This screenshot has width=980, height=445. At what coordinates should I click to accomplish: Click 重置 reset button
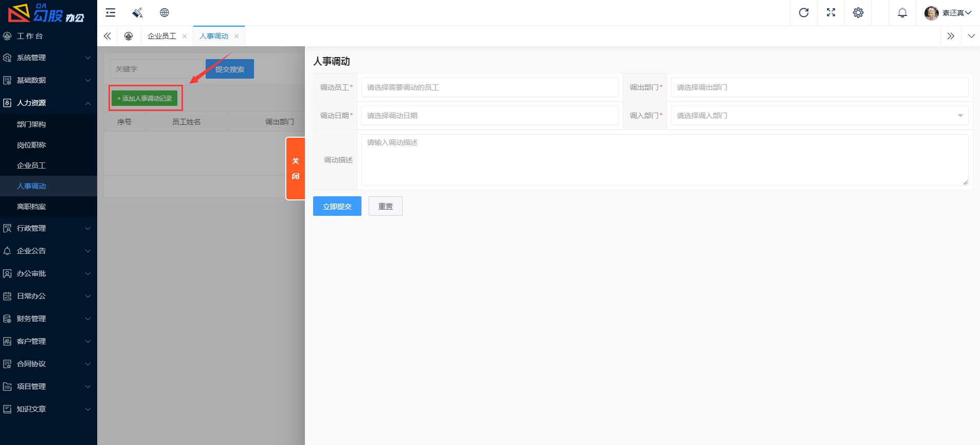386,206
